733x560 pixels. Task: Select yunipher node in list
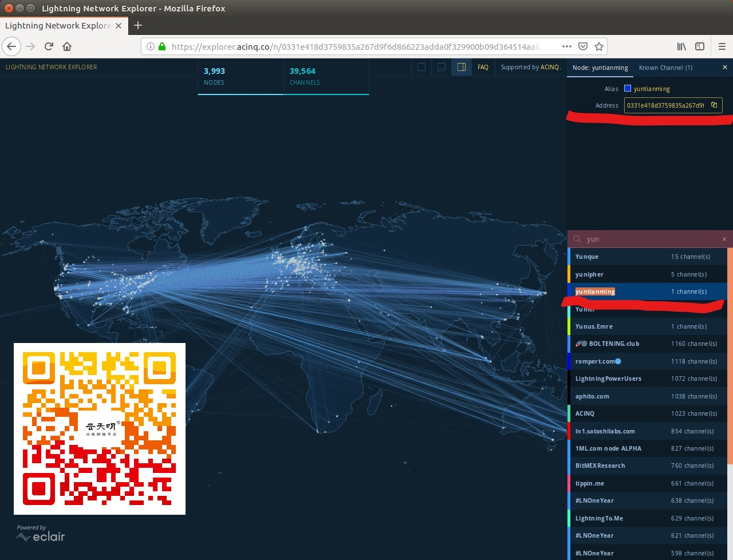[x=647, y=274]
